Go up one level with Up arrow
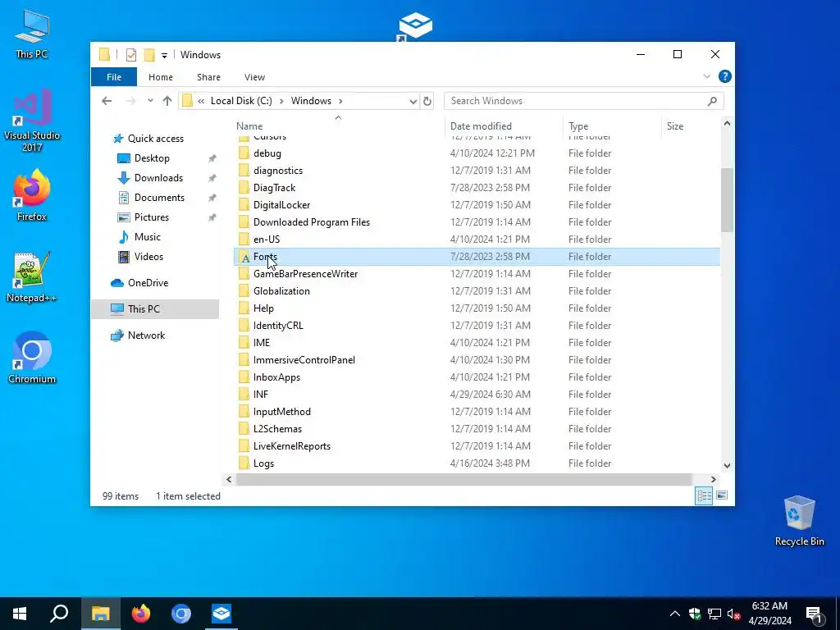 coord(167,101)
